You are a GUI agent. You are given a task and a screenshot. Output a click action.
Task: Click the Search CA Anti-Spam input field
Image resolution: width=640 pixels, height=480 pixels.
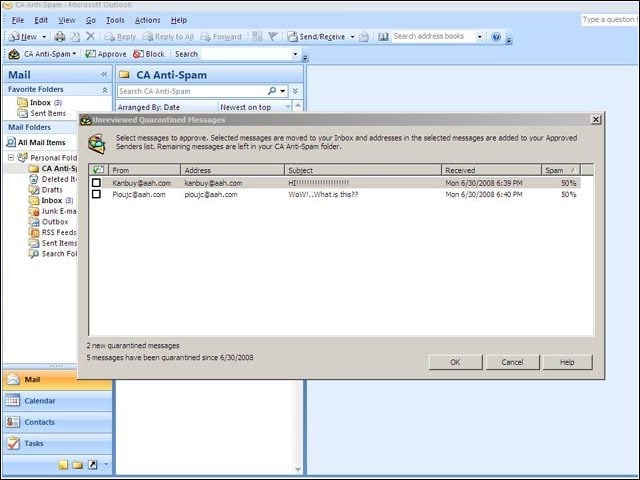click(x=192, y=91)
